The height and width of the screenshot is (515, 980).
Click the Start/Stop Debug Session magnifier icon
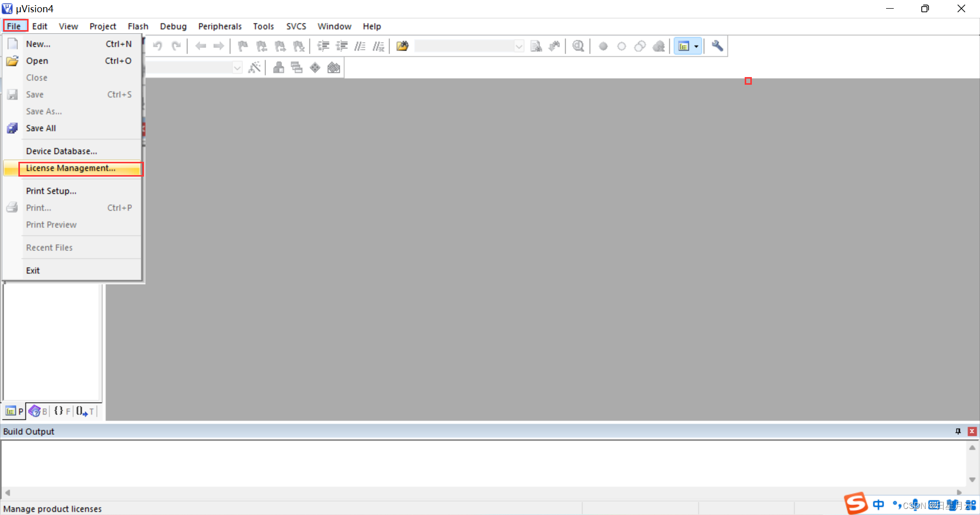pyautogui.click(x=578, y=46)
